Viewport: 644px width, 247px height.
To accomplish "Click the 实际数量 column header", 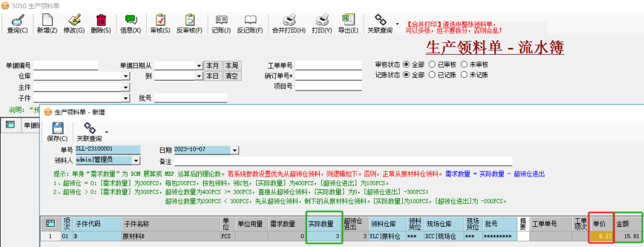I will (324, 224).
